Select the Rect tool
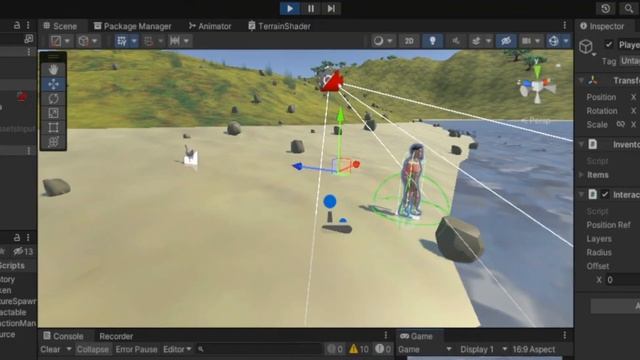The image size is (640, 360). click(53, 127)
